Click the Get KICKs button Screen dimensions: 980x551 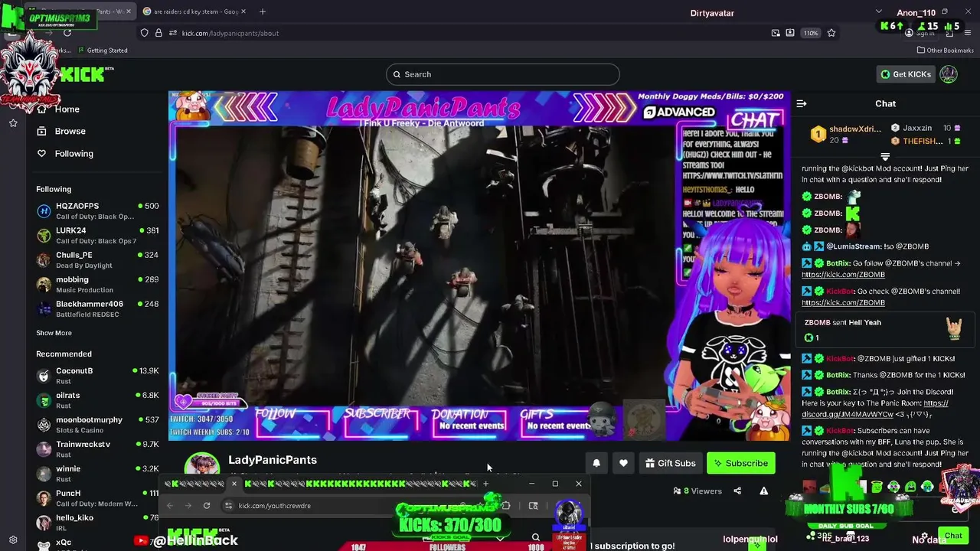pyautogui.click(x=906, y=74)
